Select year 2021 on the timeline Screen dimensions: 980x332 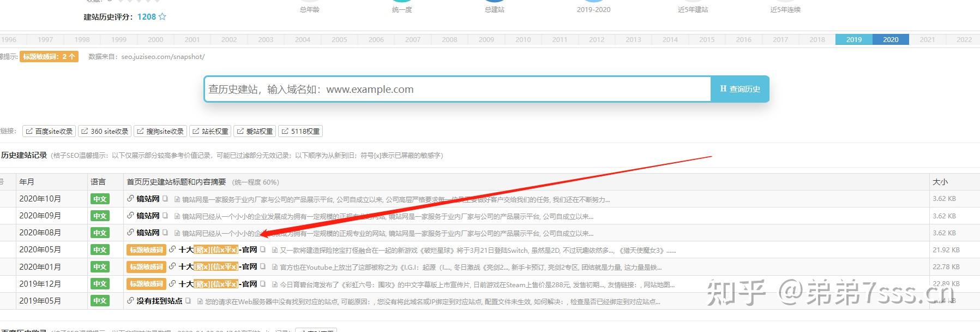(x=927, y=39)
